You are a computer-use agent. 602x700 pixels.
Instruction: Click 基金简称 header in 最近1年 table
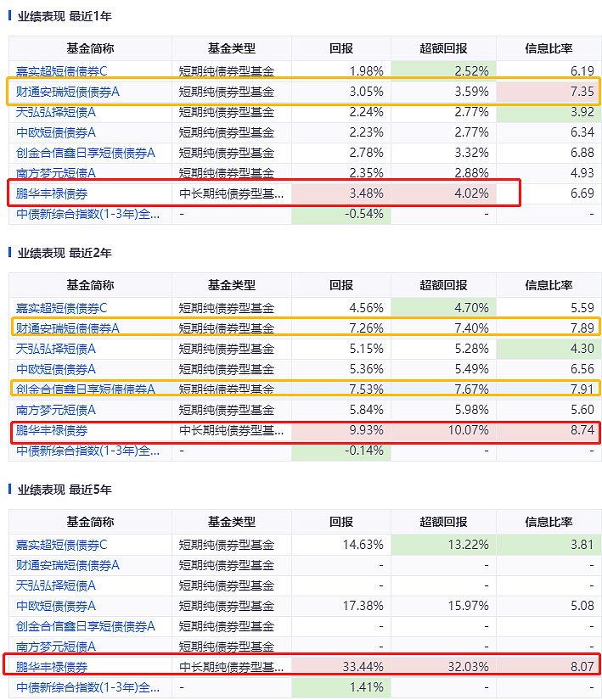[90, 48]
